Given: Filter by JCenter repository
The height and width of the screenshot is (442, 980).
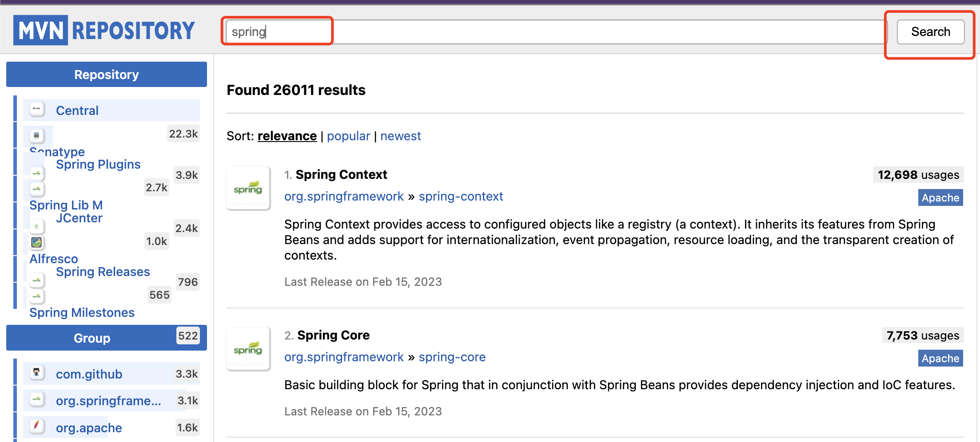Looking at the screenshot, I should point(79,218).
